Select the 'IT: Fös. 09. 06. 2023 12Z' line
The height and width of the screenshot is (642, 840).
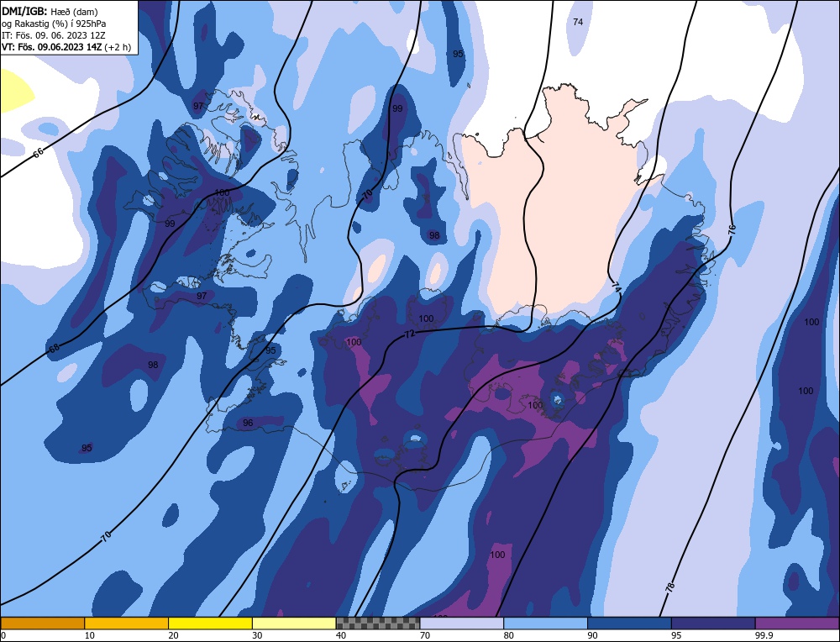[x=54, y=35]
